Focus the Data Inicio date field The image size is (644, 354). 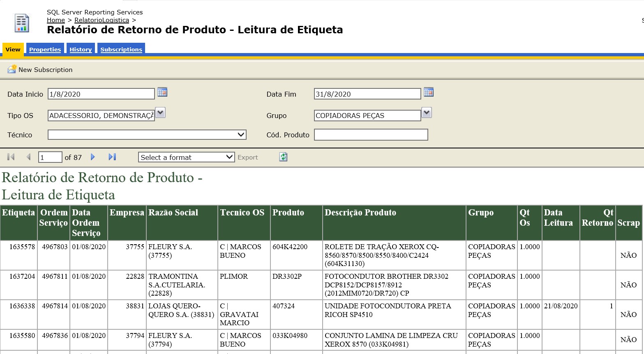tap(101, 94)
